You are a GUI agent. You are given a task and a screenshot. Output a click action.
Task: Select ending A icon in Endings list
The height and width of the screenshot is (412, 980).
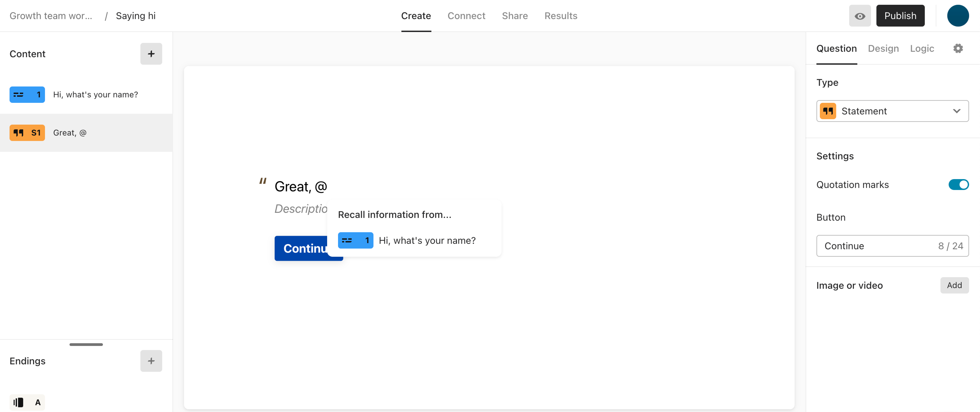(x=27, y=402)
